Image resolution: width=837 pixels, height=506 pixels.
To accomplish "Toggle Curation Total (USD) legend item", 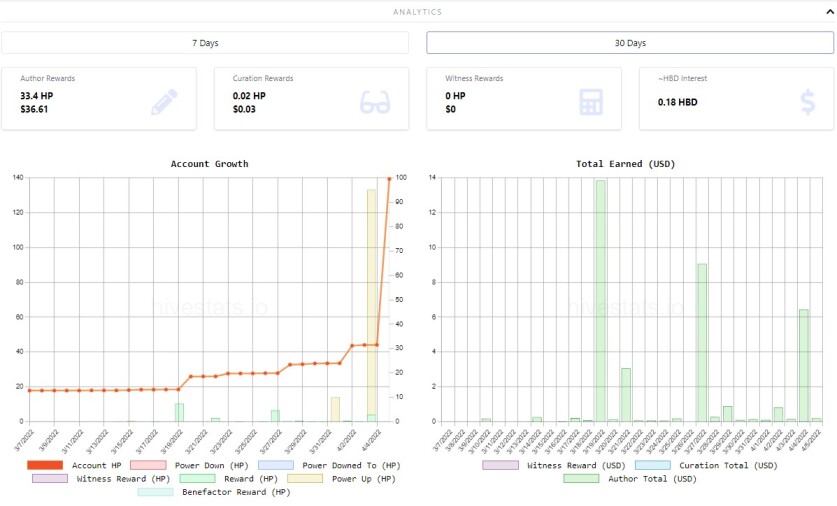I will (x=706, y=465).
